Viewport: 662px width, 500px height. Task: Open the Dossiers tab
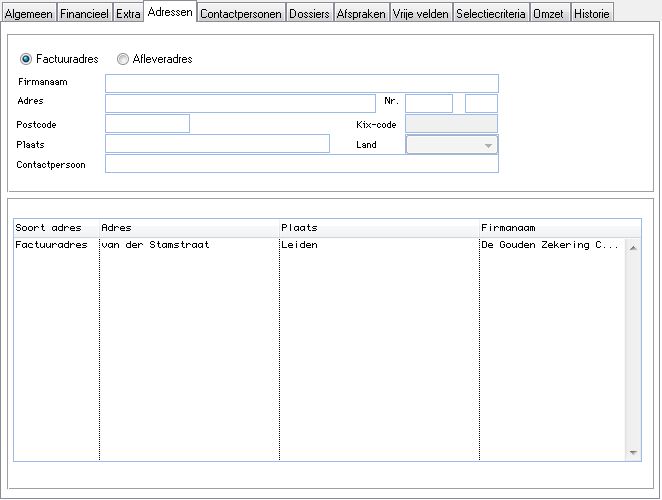pos(309,14)
